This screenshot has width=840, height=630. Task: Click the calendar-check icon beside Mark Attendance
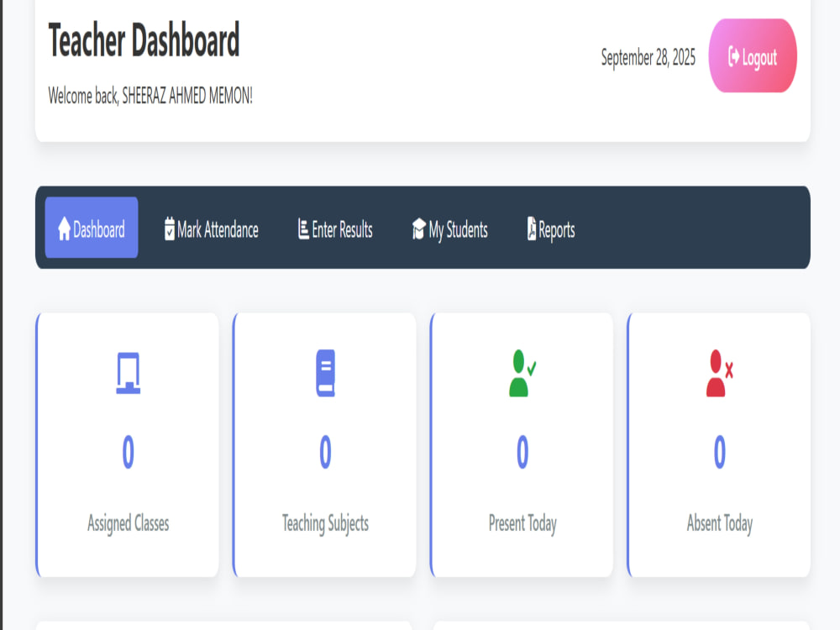tap(170, 228)
